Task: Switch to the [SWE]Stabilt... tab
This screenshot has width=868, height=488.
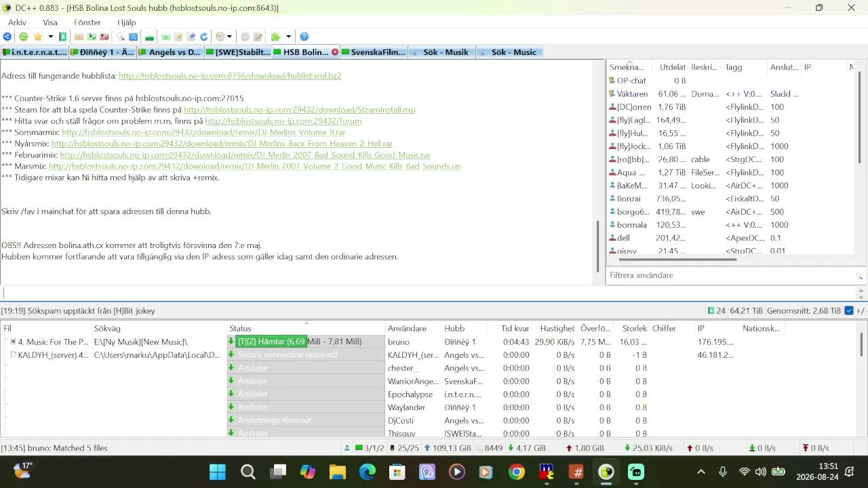Action: point(238,52)
